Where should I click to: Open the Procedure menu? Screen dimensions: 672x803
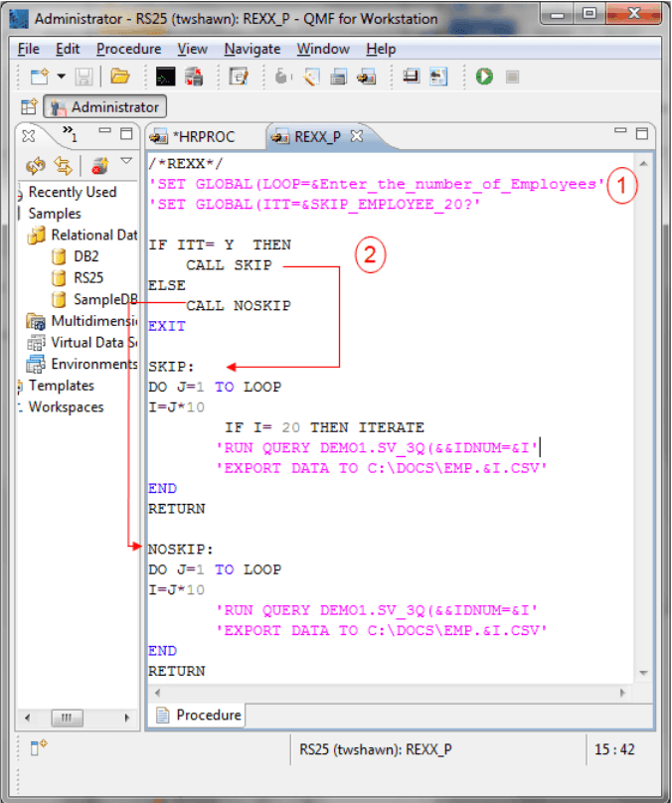point(128,49)
